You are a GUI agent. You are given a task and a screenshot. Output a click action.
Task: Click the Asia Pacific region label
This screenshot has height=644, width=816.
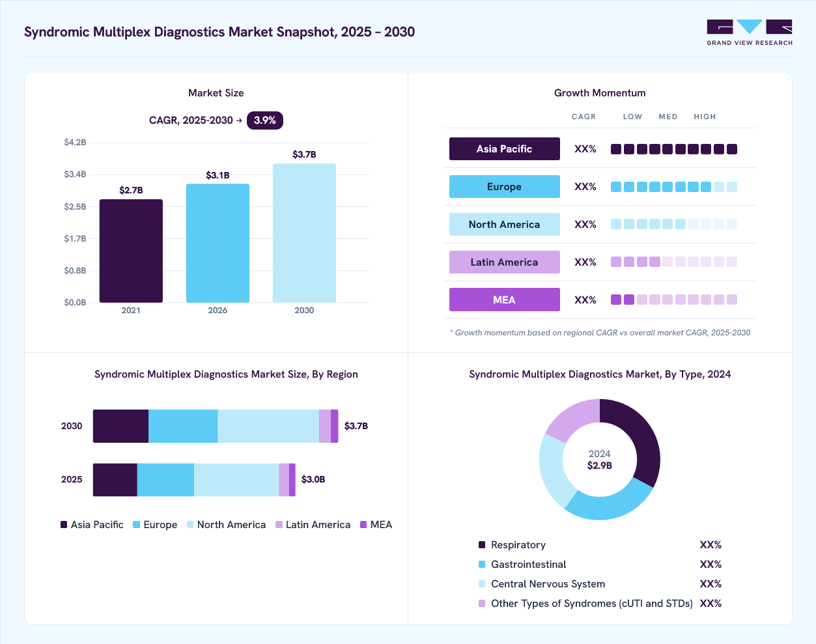505,149
